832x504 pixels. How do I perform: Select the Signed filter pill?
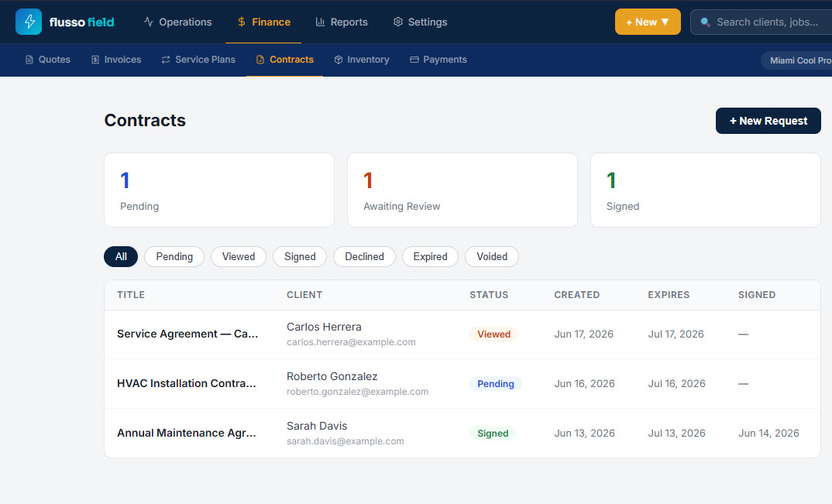pyautogui.click(x=300, y=257)
